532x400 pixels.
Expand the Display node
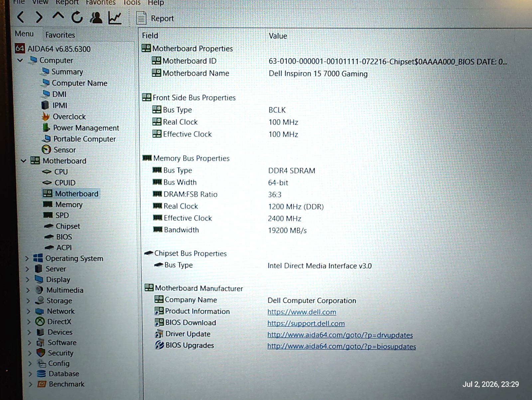coord(28,280)
